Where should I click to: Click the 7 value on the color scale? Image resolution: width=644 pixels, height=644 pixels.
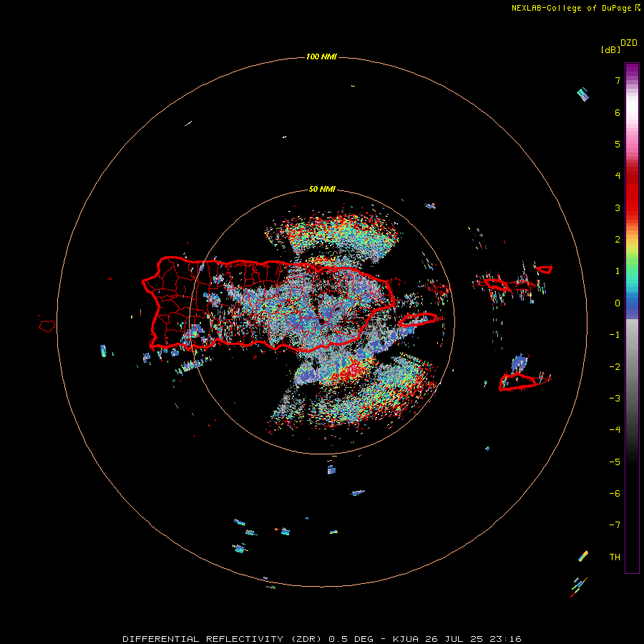(x=618, y=80)
